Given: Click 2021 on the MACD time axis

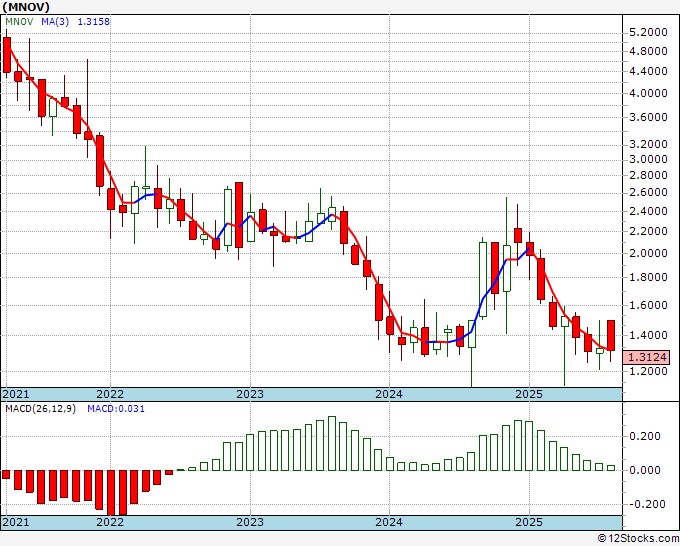Looking at the screenshot, I should coord(16,522).
